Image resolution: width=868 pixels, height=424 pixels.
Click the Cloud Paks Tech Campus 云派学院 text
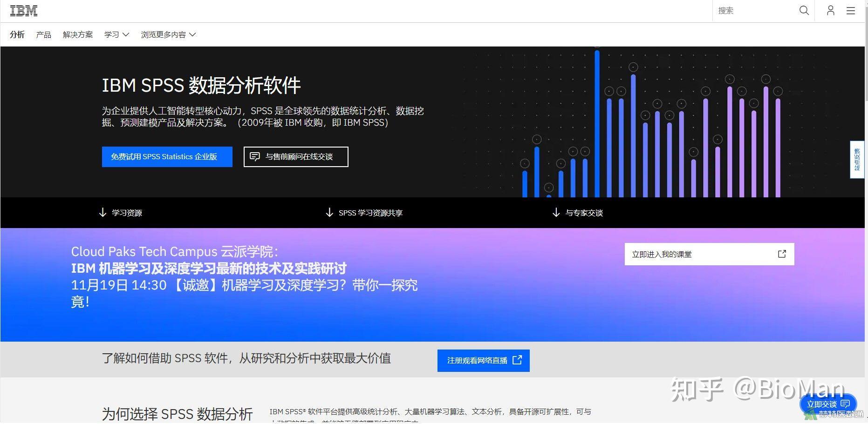[x=175, y=251]
